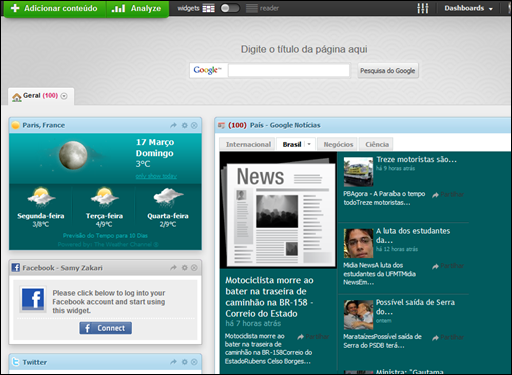Open Facebook widget settings gear
The width and height of the screenshot is (512, 375).
coord(185,268)
